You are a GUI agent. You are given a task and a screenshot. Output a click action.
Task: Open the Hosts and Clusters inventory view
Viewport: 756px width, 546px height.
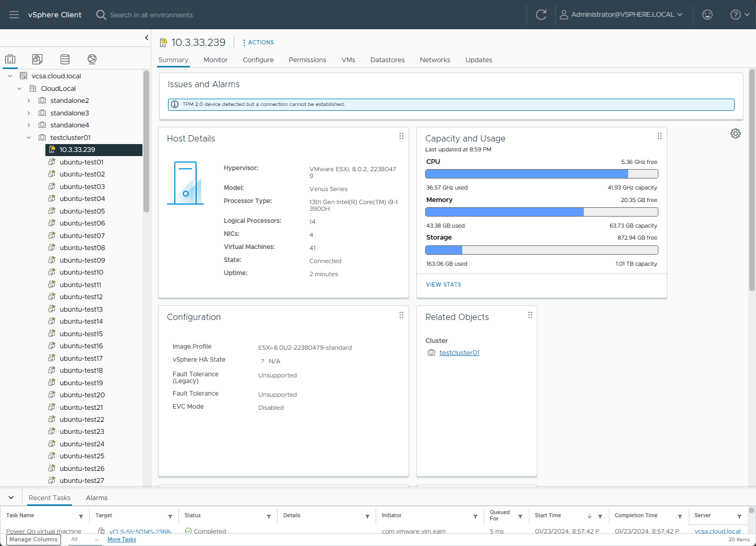(10, 59)
